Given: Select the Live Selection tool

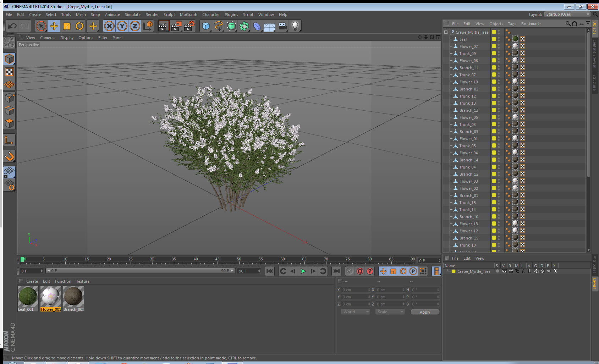Looking at the screenshot, I should 41,26.
